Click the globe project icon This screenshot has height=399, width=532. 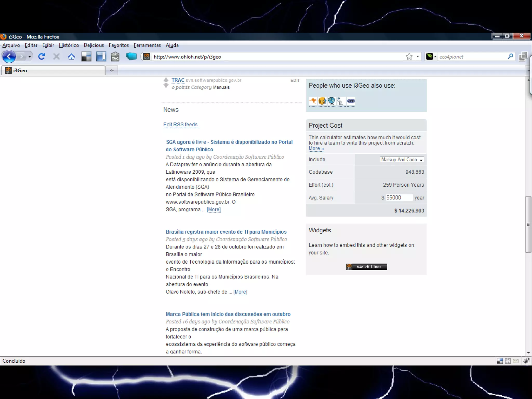click(x=331, y=101)
